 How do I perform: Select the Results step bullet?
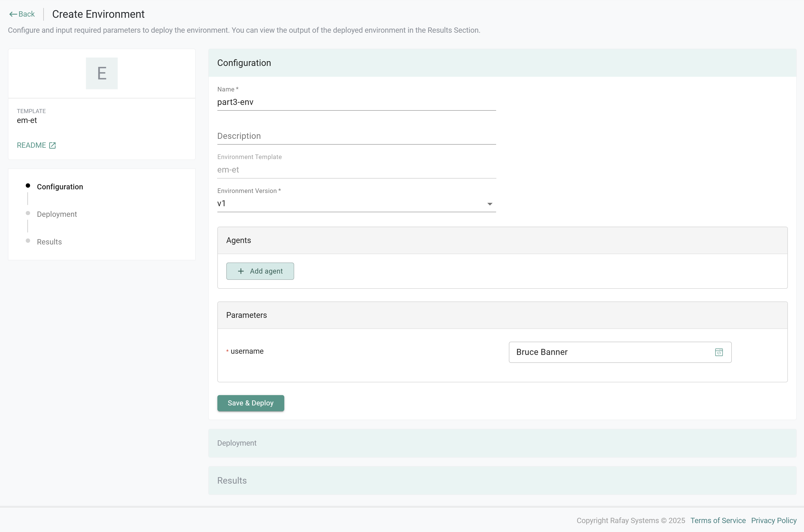[x=28, y=241]
